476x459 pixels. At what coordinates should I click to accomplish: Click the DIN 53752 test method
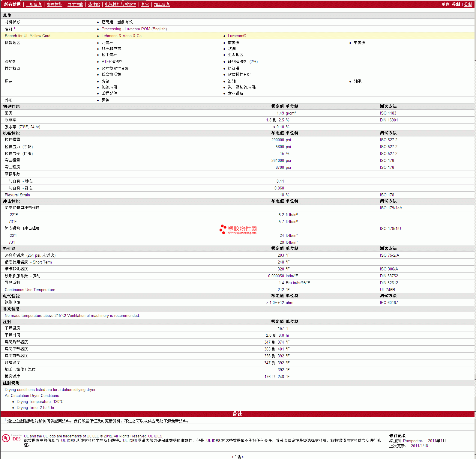click(x=389, y=276)
